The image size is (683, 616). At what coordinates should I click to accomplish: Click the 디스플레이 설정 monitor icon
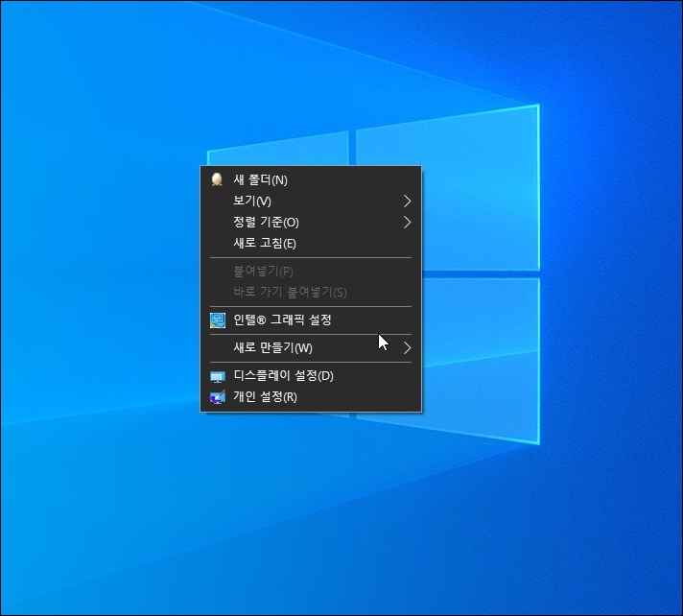coord(218,376)
